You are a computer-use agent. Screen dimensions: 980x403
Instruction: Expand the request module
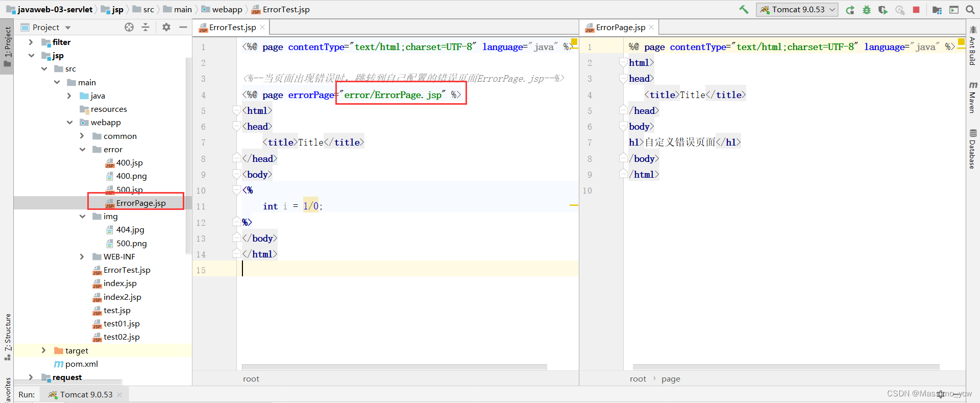click(x=31, y=377)
